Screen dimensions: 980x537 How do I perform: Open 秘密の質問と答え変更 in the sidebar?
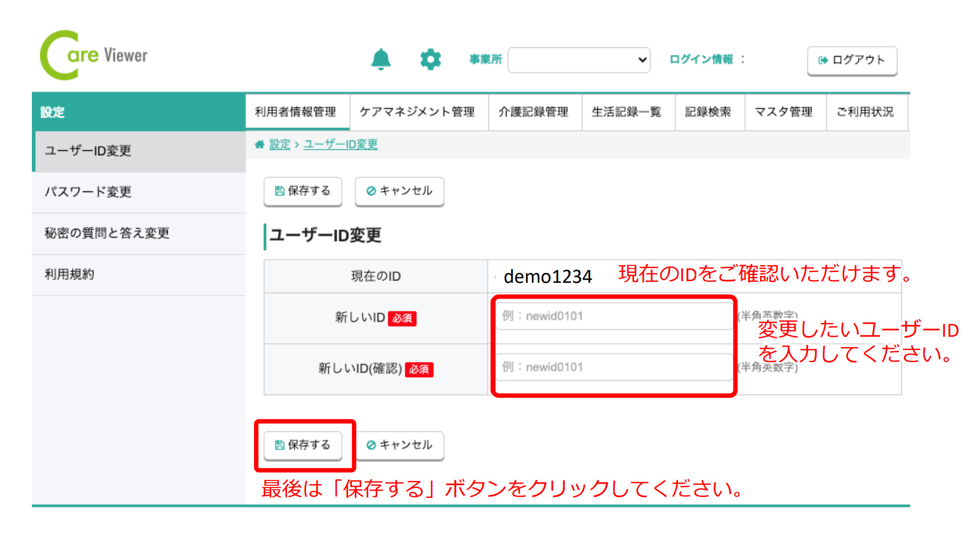click(x=107, y=233)
